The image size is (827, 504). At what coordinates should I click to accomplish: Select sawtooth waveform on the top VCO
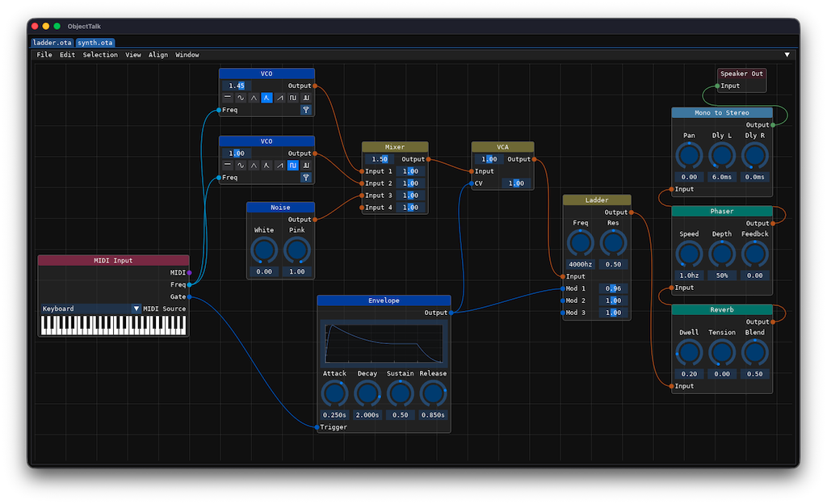tap(279, 98)
